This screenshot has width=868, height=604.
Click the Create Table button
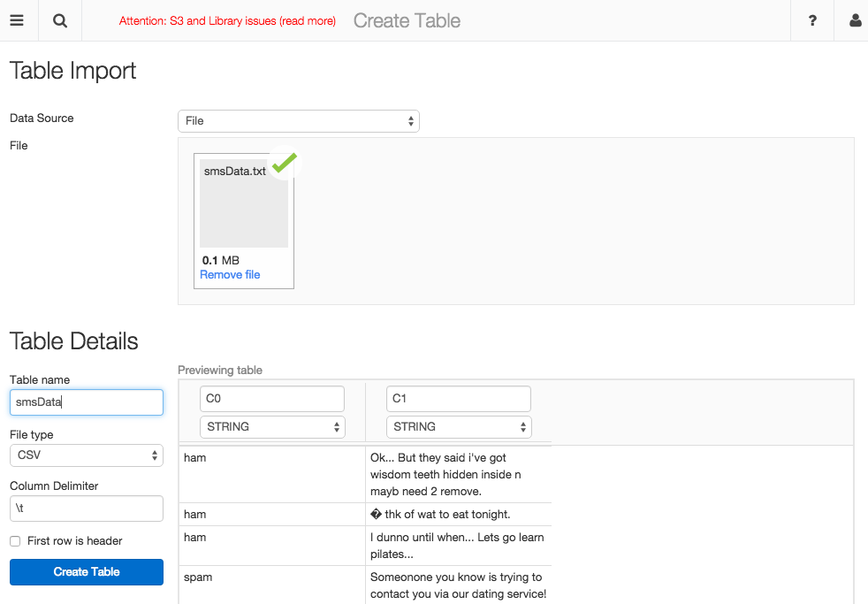pyautogui.click(x=87, y=572)
